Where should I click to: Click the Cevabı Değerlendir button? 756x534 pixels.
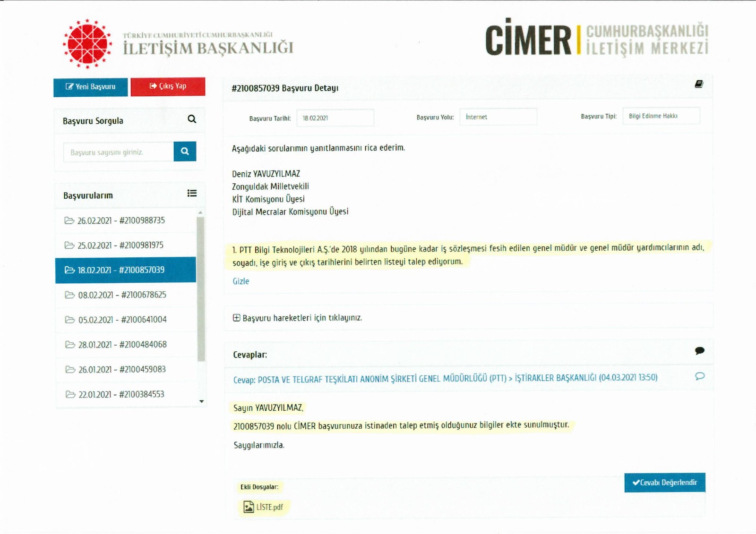[x=664, y=483]
